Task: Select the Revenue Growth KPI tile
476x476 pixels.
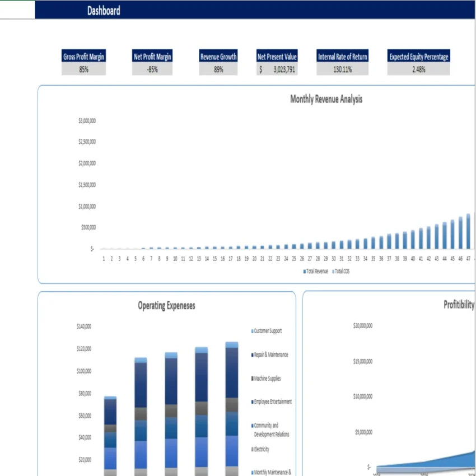Action: coord(218,62)
